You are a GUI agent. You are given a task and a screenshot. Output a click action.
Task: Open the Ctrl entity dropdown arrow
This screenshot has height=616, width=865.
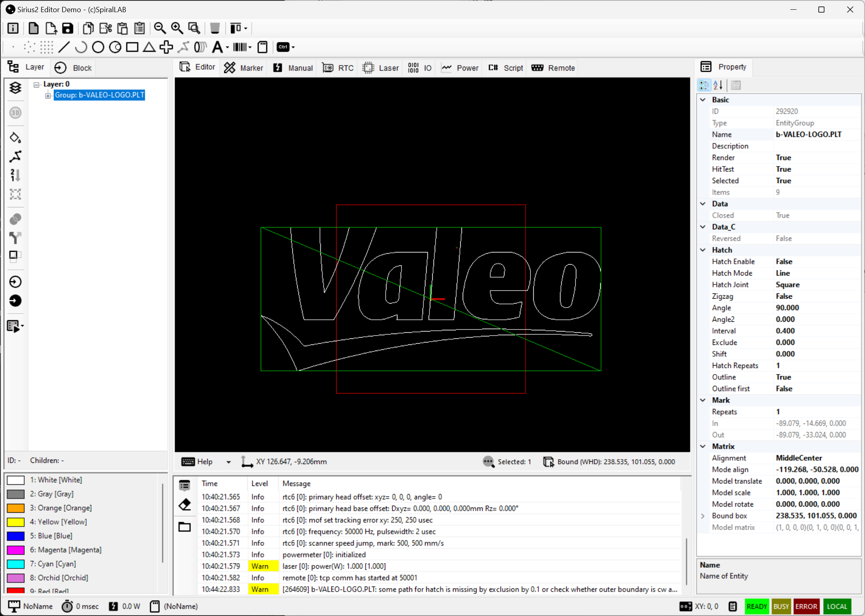(293, 47)
